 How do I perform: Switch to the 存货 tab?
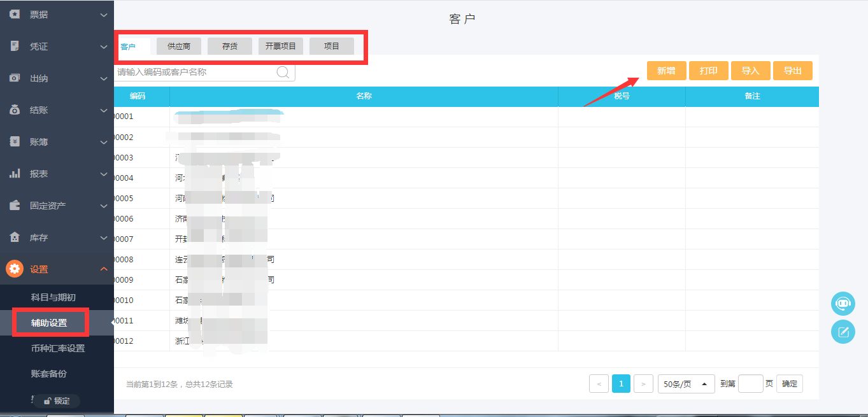(x=230, y=46)
